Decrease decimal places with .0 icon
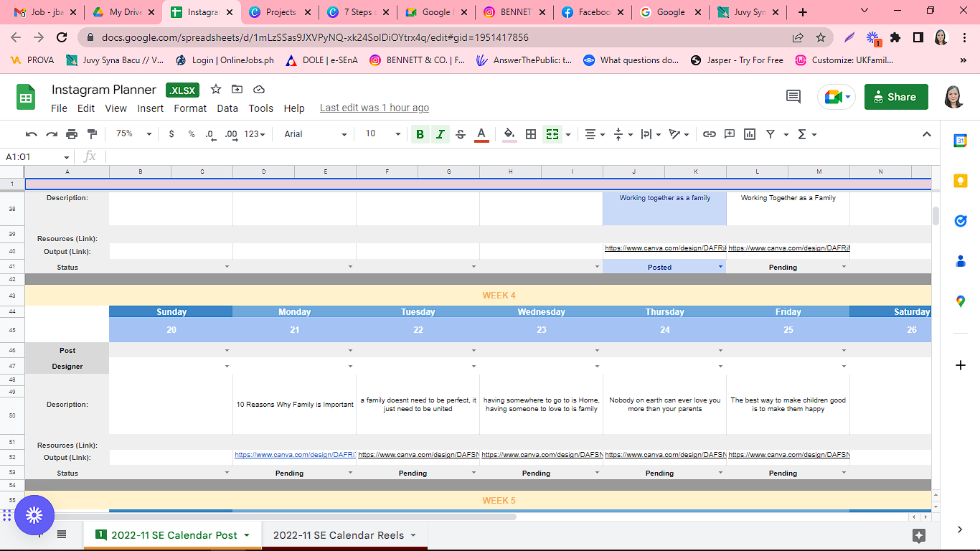 click(210, 134)
